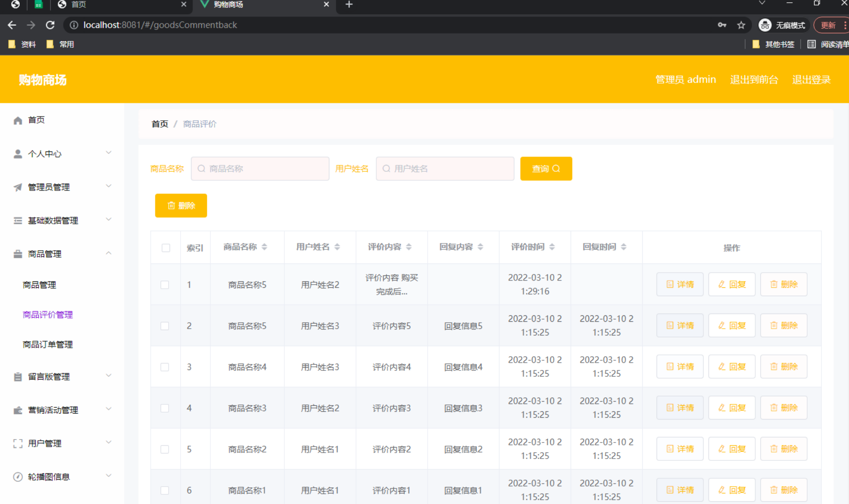Click the browser forward arrow
849x504 pixels.
(x=31, y=25)
